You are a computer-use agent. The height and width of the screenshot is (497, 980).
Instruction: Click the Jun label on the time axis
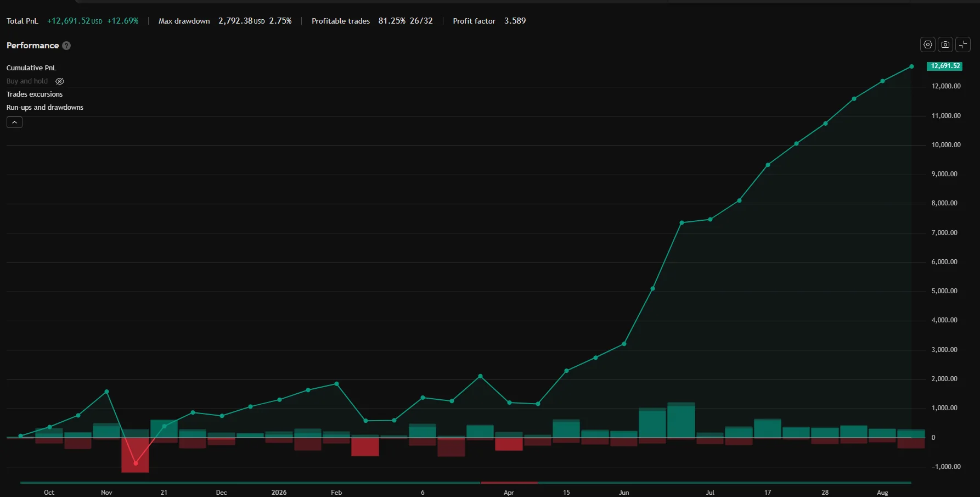624,493
